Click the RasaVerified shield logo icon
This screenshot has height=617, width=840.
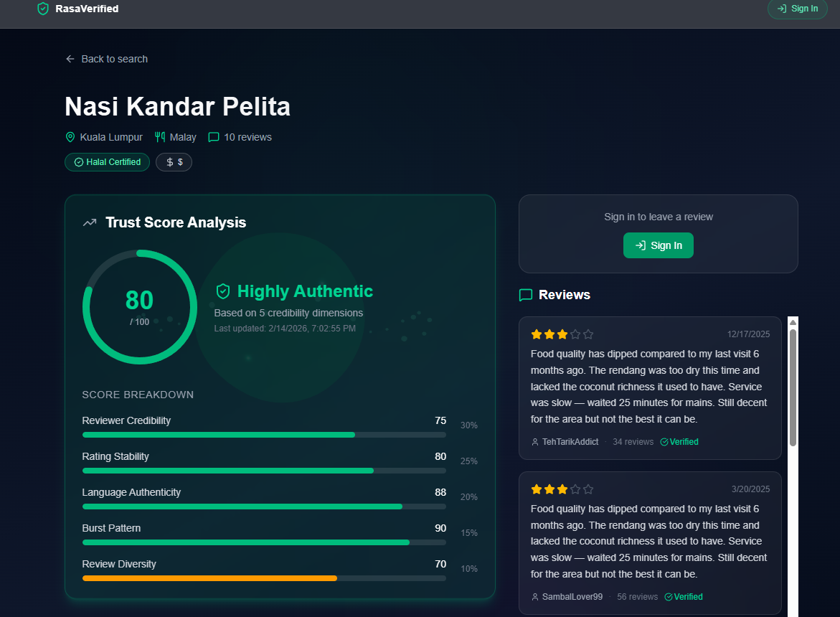43,9
